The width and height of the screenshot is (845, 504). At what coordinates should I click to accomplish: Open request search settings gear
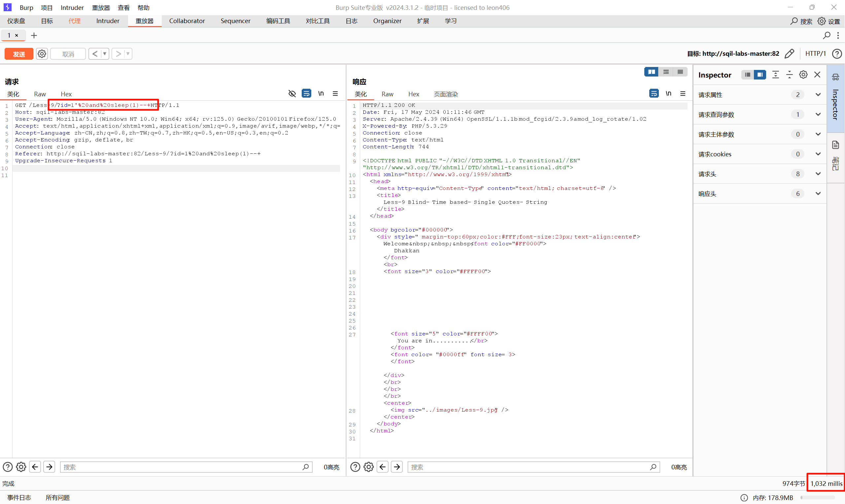[21, 467]
